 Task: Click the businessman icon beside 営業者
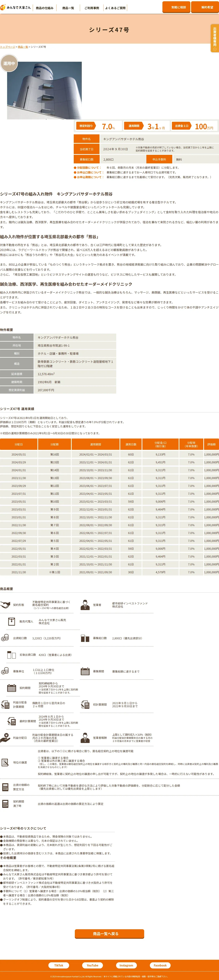85,605
